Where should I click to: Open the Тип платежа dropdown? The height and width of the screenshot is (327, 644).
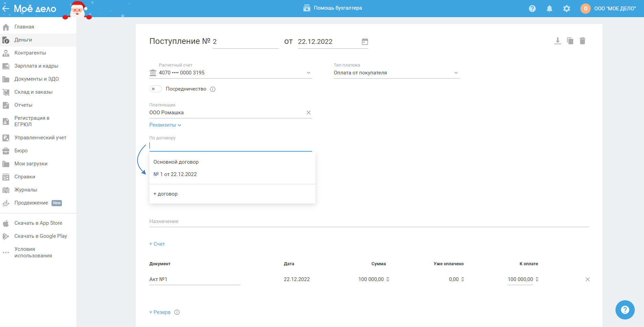(x=456, y=73)
